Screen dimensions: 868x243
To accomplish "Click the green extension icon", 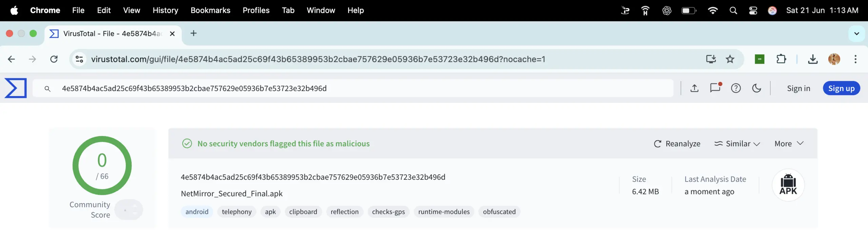I will click(x=759, y=59).
